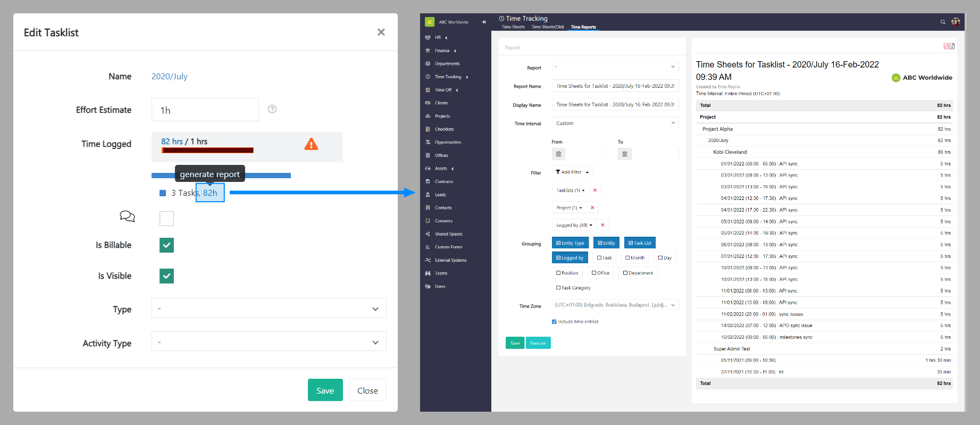Click the Time Logged warning triangle
The height and width of the screenshot is (425, 980).
pyautogui.click(x=311, y=144)
